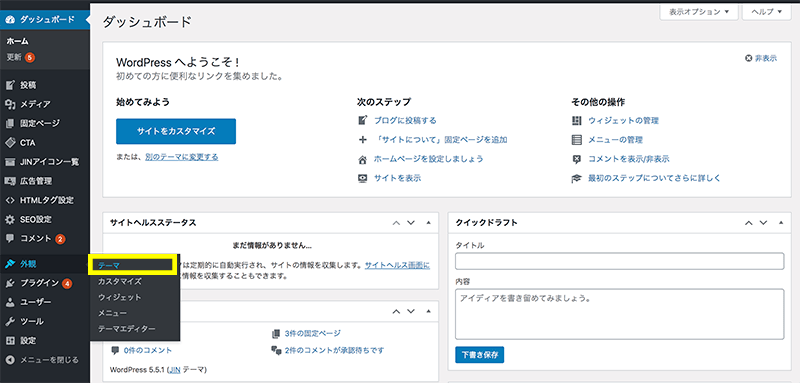Click the plus icon beside 固定ページを追加
The height and width of the screenshot is (383, 800).
tap(363, 140)
